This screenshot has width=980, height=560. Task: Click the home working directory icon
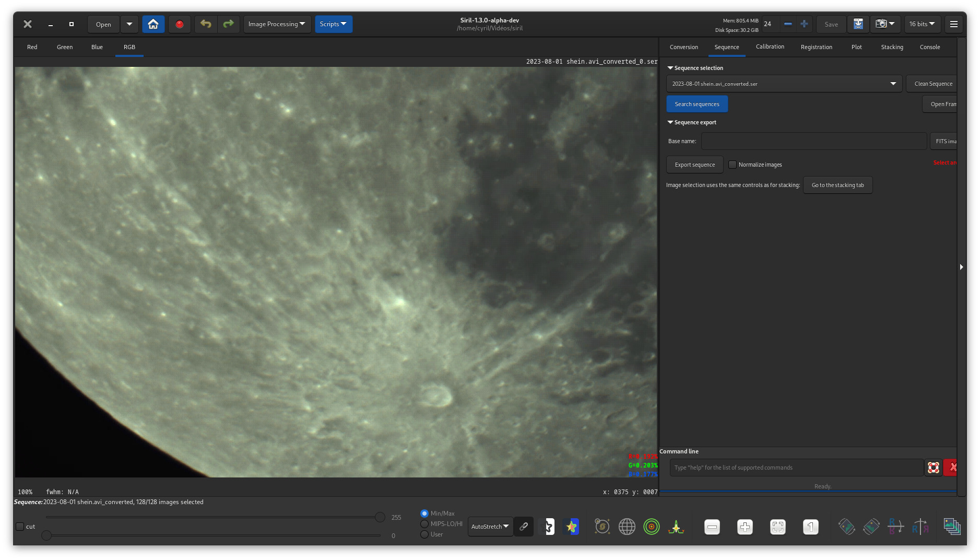(153, 24)
